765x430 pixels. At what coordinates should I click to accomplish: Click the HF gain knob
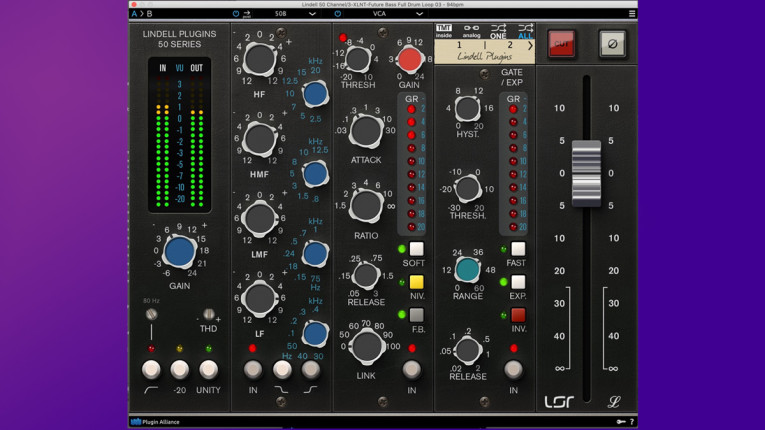(x=260, y=59)
